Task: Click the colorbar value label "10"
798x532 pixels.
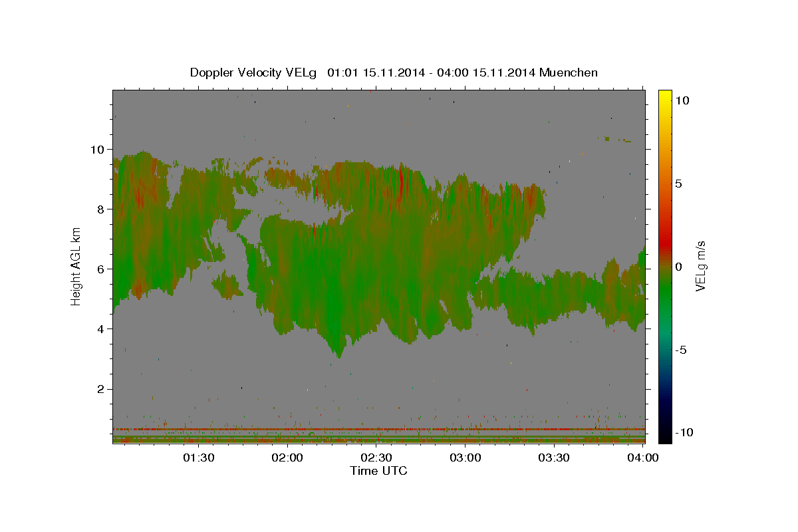Action: click(x=682, y=100)
